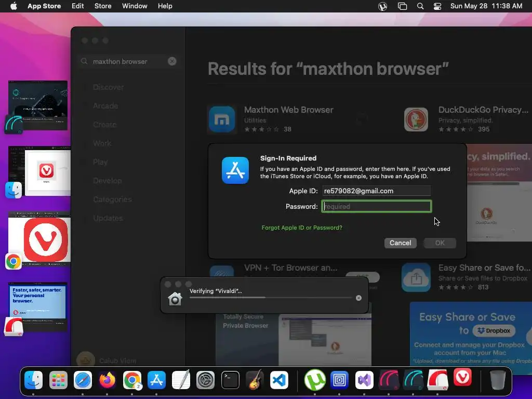The height and width of the screenshot is (399, 532).
Task: Click Easy Share or Save app icon
Action: pos(416,277)
